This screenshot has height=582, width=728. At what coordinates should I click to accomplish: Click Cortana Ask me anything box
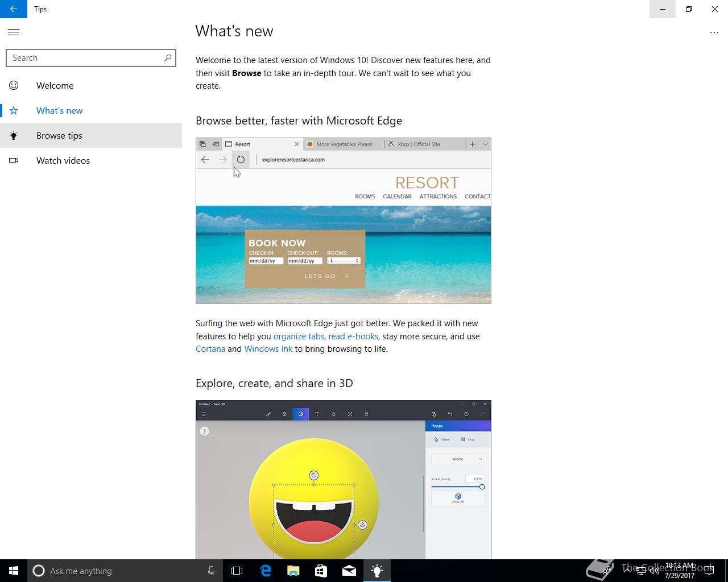124,571
